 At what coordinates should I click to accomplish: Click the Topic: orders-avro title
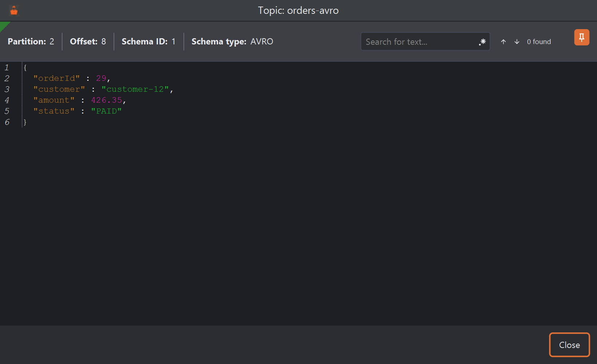tap(298, 11)
